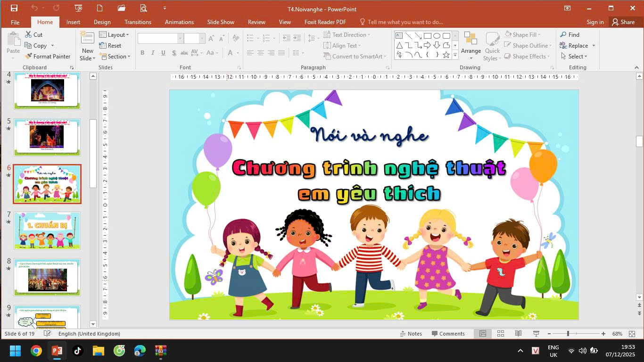Image resolution: width=644 pixels, height=362 pixels.
Task: Open the Shape Fill dropdown
Action: click(x=523, y=35)
